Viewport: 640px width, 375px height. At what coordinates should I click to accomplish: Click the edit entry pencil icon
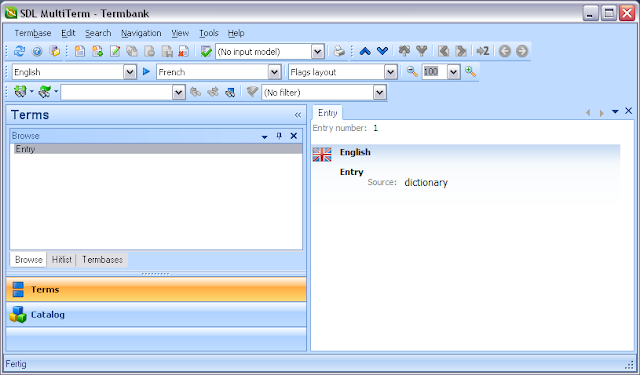tap(115, 51)
